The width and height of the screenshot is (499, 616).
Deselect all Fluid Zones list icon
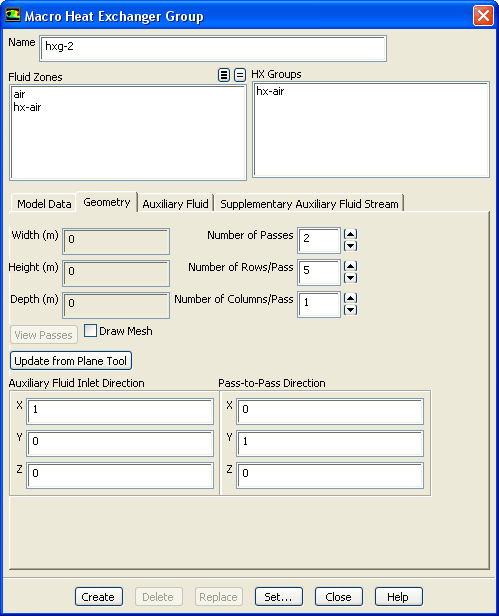[x=240, y=75]
